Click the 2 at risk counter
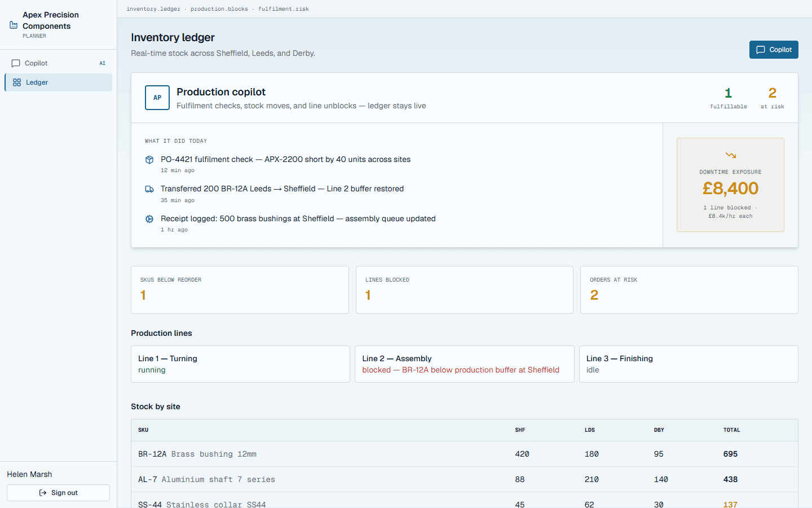The height and width of the screenshot is (508, 812). click(x=773, y=98)
